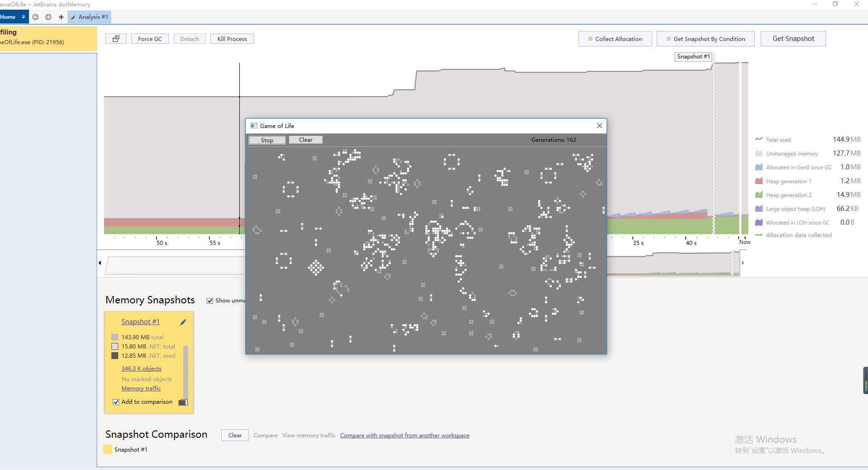Click the timeline overview navigator bar
Screen dimensions: 868x470
pyautogui.click(x=421, y=263)
